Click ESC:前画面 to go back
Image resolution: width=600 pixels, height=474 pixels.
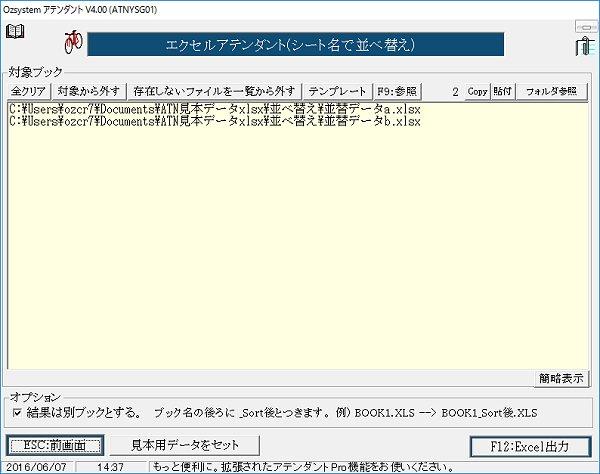pyautogui.click(x=55, y=445)
